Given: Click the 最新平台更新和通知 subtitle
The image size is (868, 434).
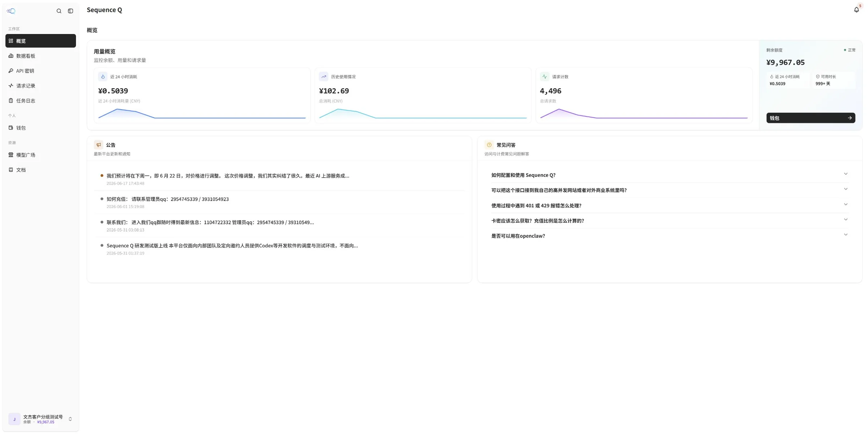Looking at the screenshot, I should pos(112,154).
